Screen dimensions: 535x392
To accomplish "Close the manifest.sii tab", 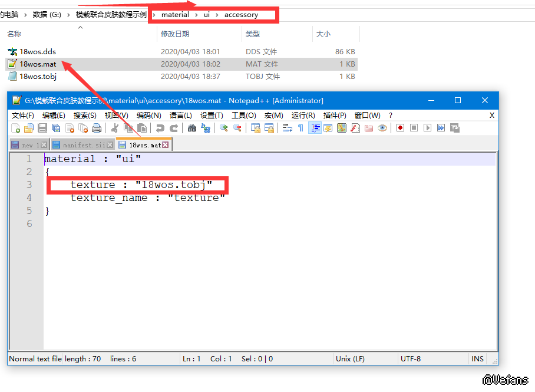I will pos(110,145).
